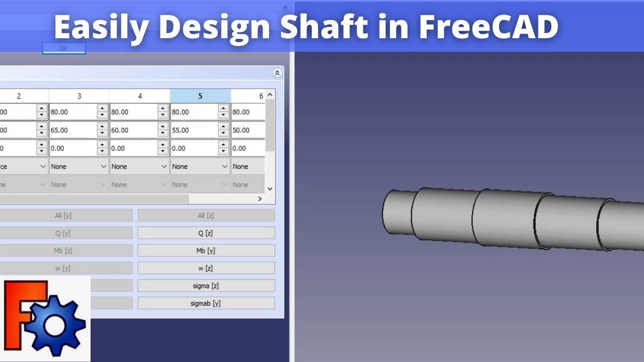Image resolution: width=644 pixels, height=362 pixels.
Task: Select the leftmost shaft segment in 3D view
Action: click(x=397, y=212)
